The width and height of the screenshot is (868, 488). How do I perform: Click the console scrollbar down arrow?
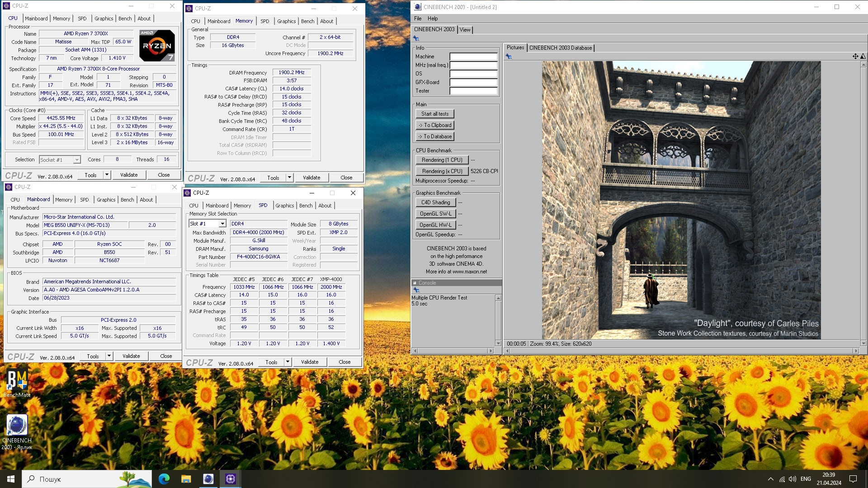(x=498, y=343)
